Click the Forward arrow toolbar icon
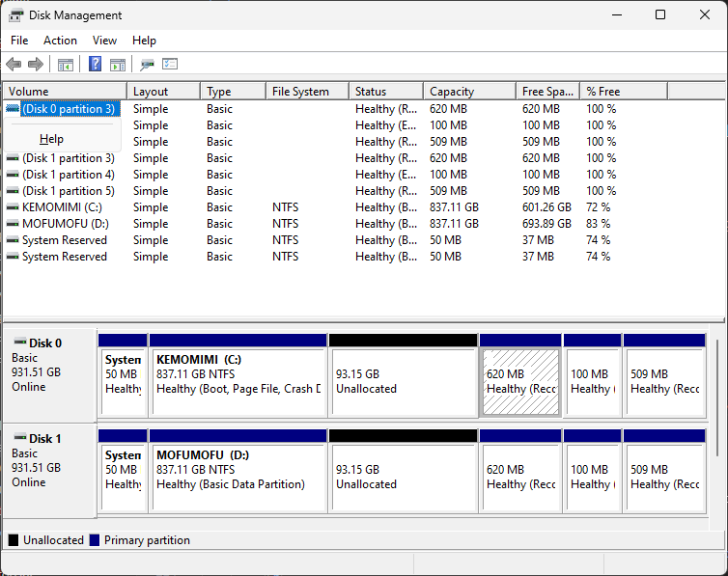This screenshot has width=728, height=576. coord(36,65)
